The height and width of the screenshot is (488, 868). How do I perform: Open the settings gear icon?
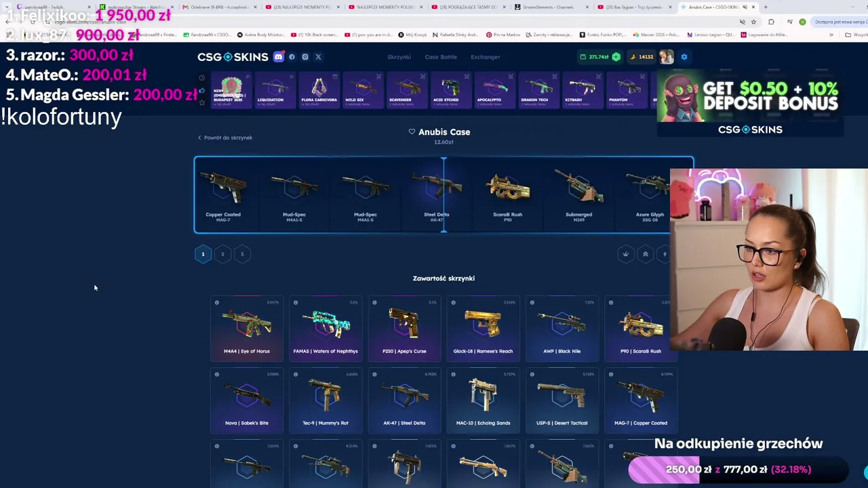[x=684, y=57]
